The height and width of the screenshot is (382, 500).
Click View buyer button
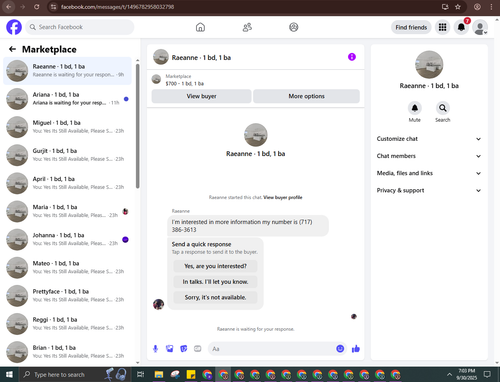pos(201,96)
